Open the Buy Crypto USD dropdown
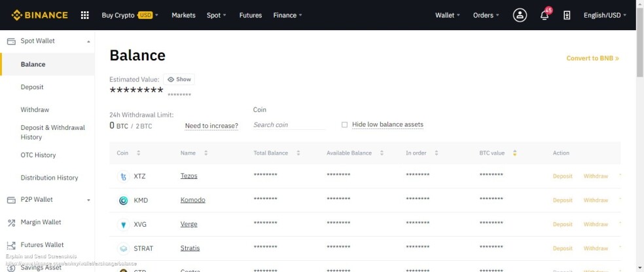Image resolution: width=644 pixels, height=272 pixels. [130, 15]
